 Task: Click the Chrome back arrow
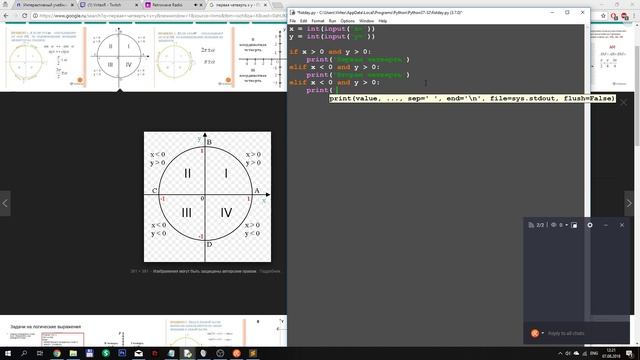(6, 16)
